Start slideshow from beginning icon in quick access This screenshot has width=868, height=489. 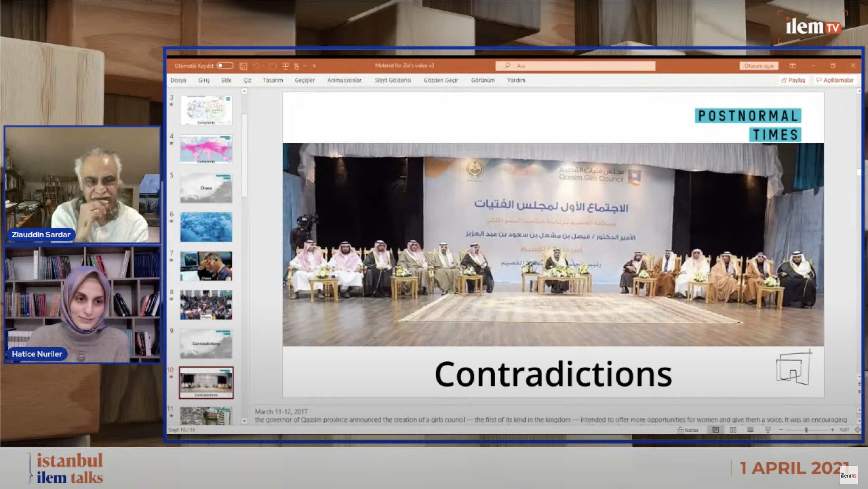tap(285, 66)
